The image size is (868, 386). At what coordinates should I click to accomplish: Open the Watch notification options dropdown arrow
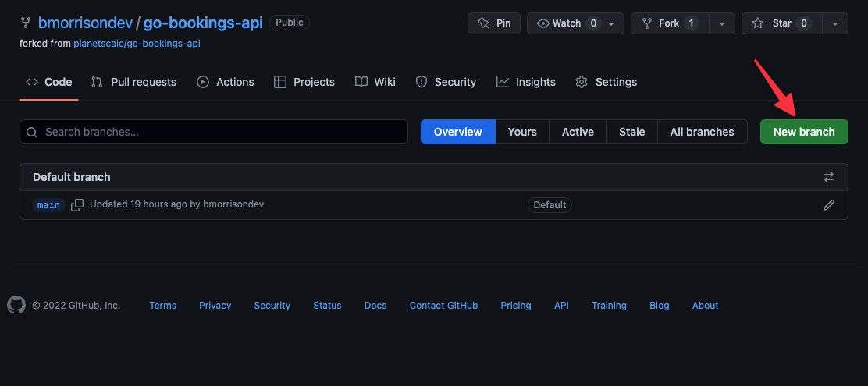pyautogui.click(x=612, y=23)
